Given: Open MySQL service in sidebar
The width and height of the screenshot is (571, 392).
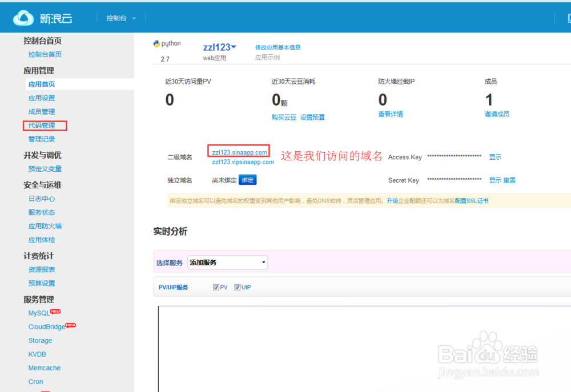Looking at the screenshot, I should click(39, 313).
